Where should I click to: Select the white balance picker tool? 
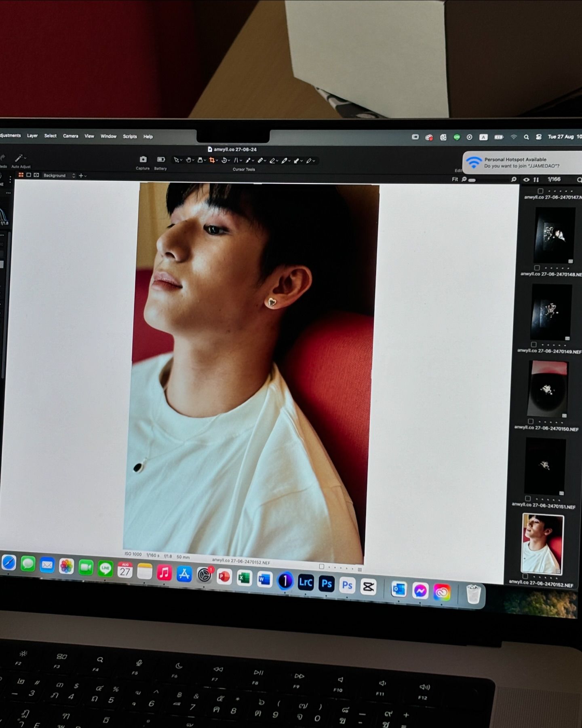285,161
